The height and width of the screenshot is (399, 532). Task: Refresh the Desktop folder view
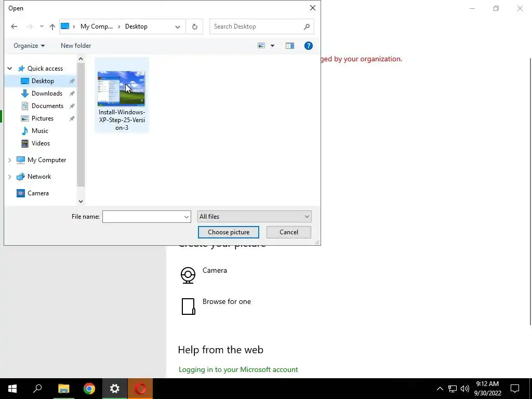pyautogui.click(x=194, y=26)
